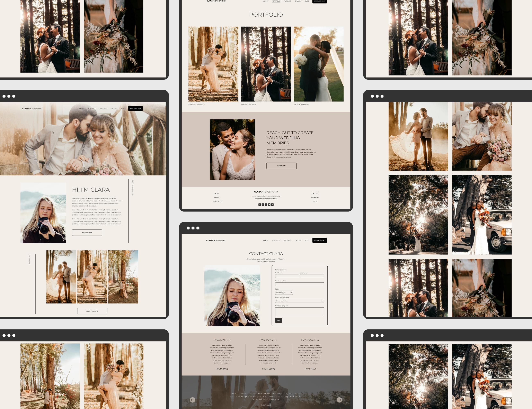Click PORTFOLIO in the contact page navigation

(x=276, y=240)
